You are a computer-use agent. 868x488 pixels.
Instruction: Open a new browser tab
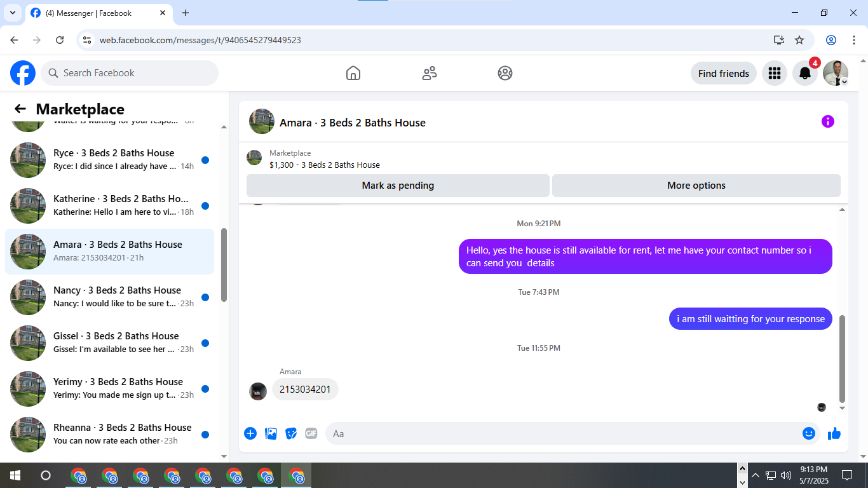tap(186, 13)
